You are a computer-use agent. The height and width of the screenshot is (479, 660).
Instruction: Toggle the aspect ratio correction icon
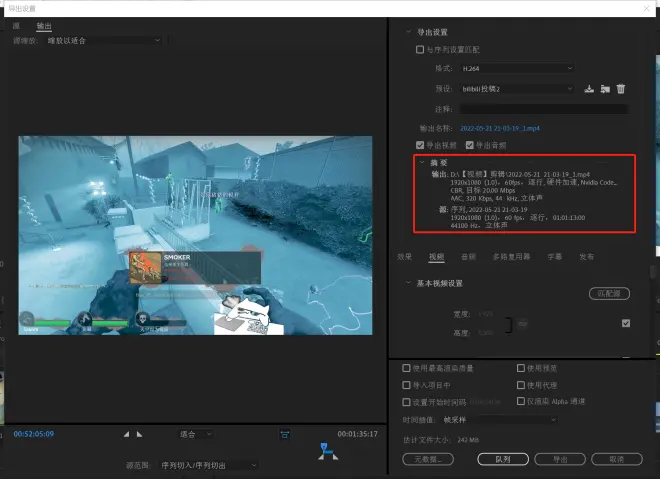coord(285,434)
